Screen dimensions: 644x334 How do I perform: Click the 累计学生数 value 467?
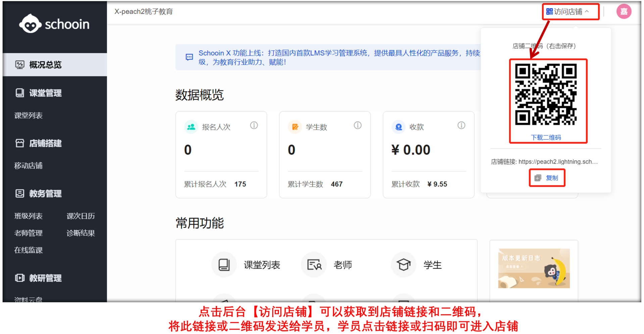[x=337, y=184]
